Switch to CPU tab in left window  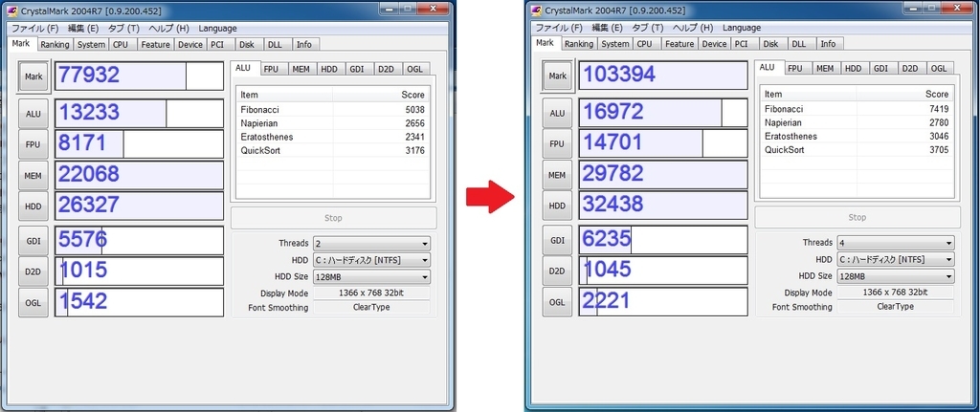pyautogui.click(x=121, y=45)
